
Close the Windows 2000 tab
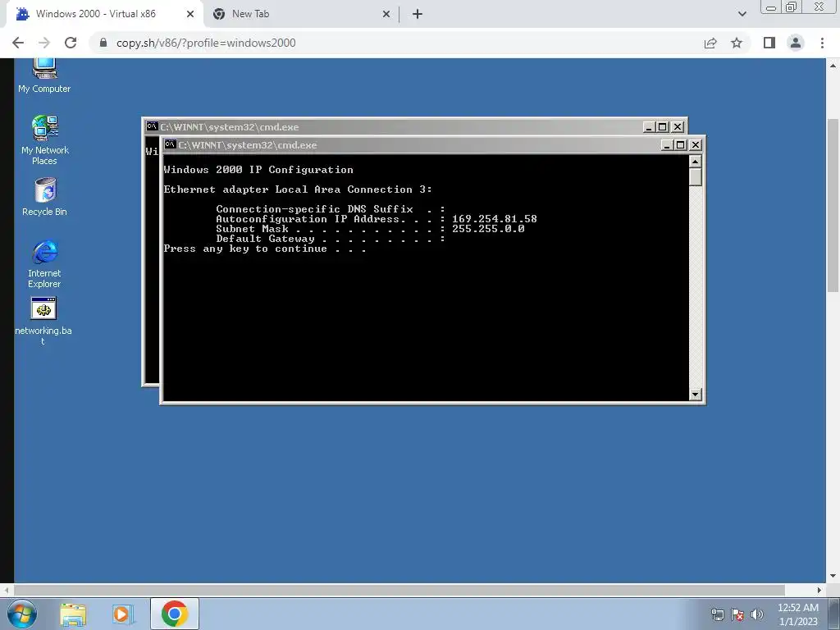click(x=190, y=15)
